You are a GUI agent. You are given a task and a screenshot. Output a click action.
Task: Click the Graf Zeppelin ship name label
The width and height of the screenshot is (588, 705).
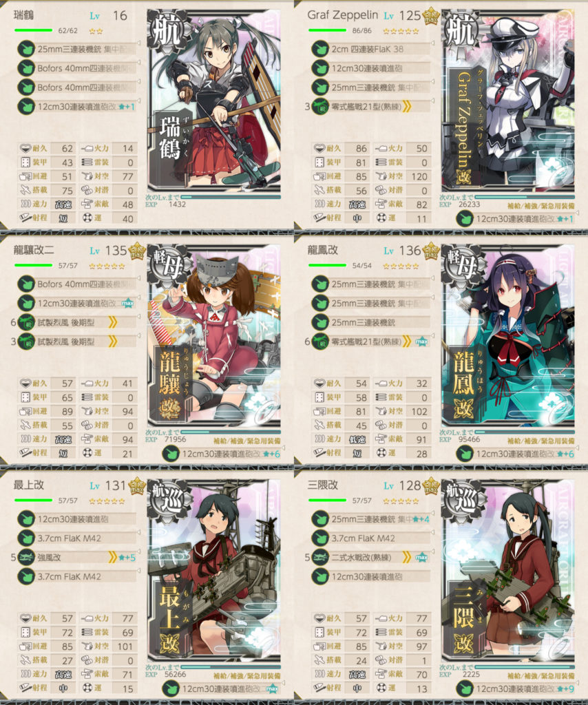click(x=343, y=15)
